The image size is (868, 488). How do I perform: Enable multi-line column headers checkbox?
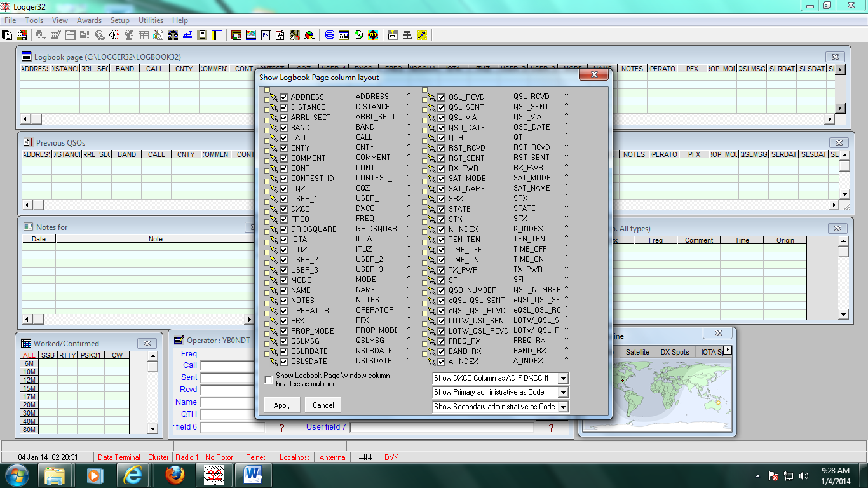tap(269, 379)
